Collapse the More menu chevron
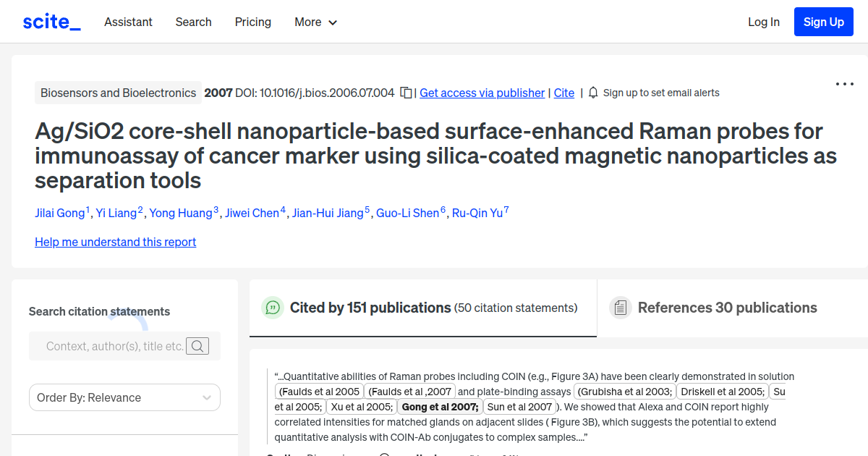Image resolution: width=868 pixels, height=456 pixels. point(333,22)
